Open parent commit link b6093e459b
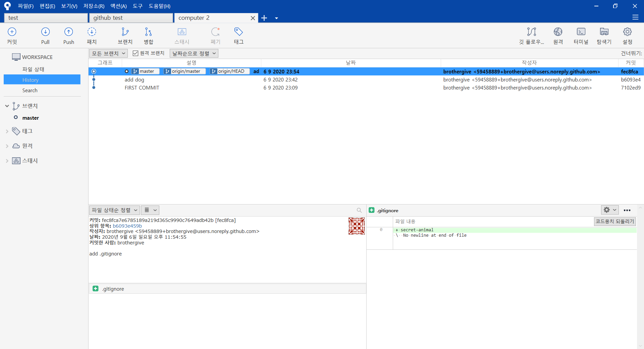The width and height of the screenshot is (644, 349). (x=127, y=226)
